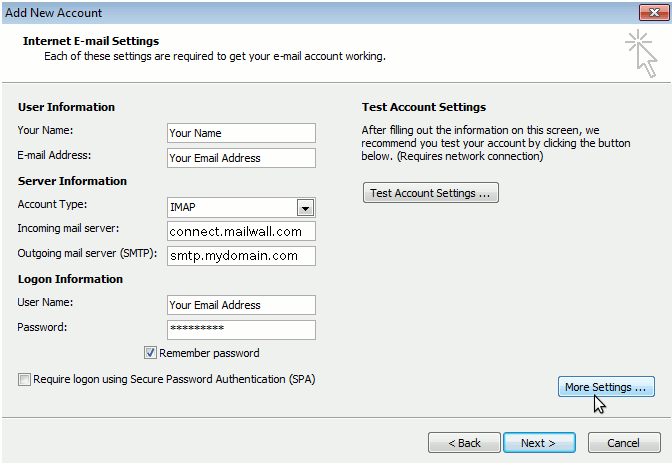Cancel the account setup
Viewport: 672px width, 465px height.
pyautogui.click(x=624, y=442)
